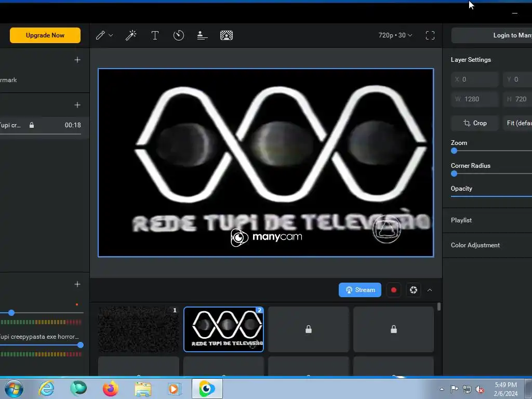
Task: Click the Login to ManyCam button
Action: click(x=491, y=35)
